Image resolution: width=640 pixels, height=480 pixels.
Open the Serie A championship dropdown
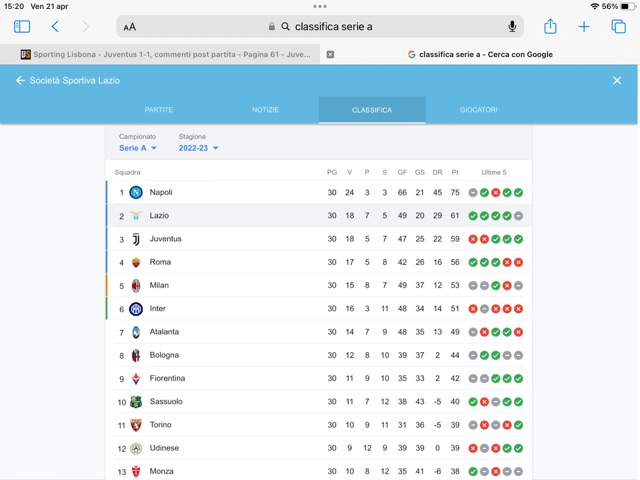[138, 148]
